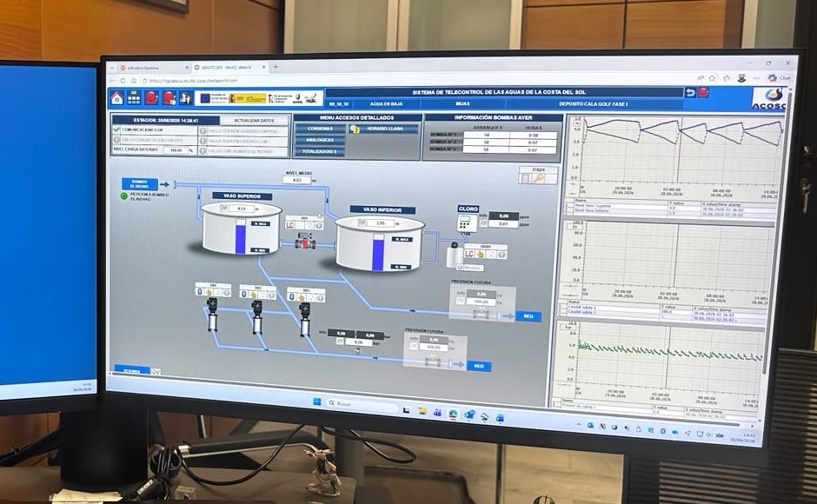
Task: Click the red alarm icon beside back arrow
Action: (702, 92)
